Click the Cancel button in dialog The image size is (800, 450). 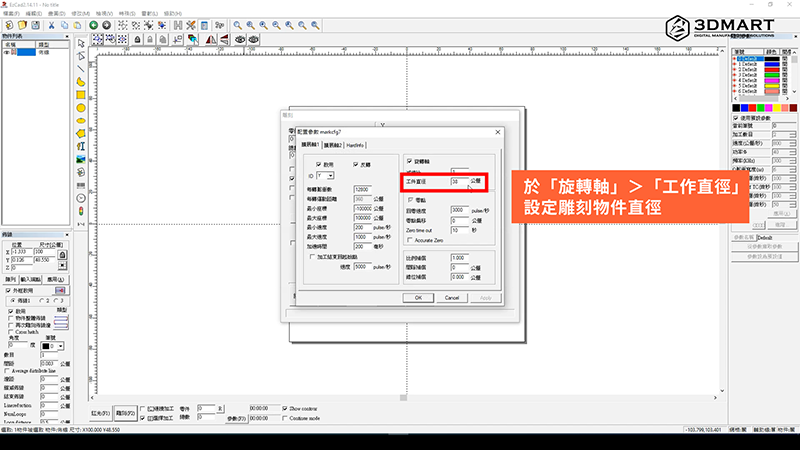pyautogui.click(x=451, y=297)
